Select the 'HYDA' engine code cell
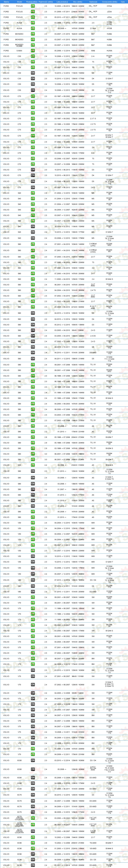 (x=110, y=6)
